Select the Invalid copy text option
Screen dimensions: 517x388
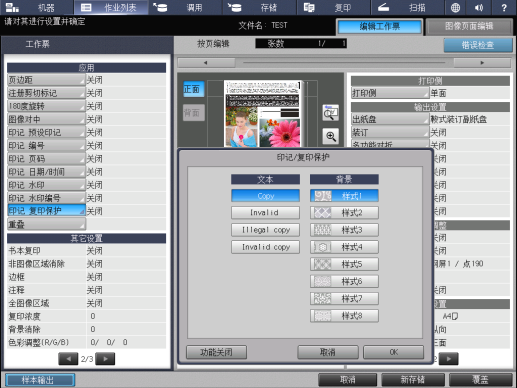[265, 247]
